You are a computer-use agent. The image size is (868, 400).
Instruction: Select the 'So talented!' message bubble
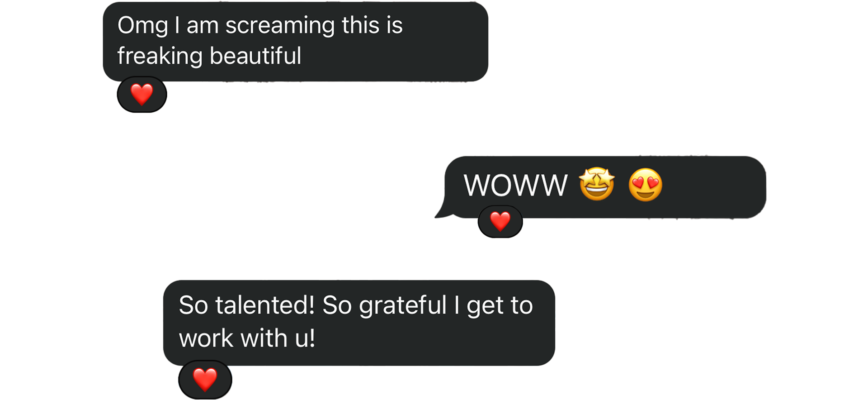click(359, 323)
